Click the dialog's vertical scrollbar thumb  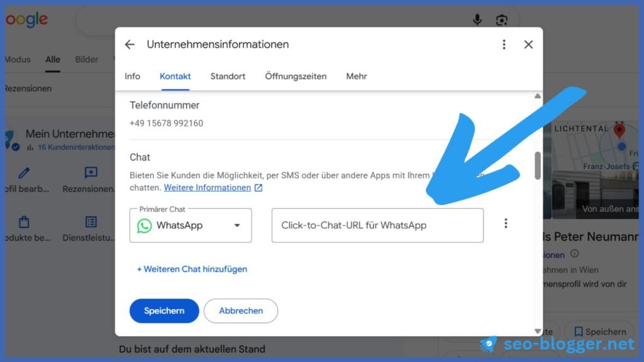pyautogui.click(x=538, y=166)
